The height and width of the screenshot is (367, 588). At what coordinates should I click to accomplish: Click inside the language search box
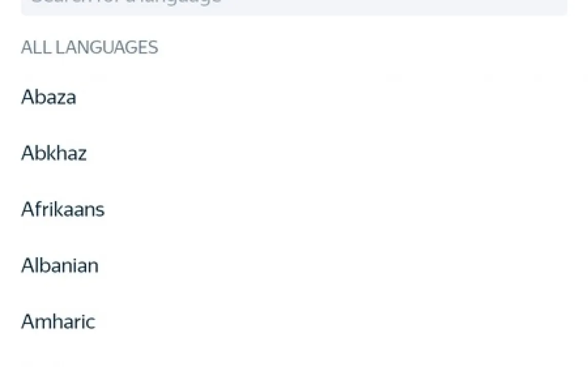point(294,7)
